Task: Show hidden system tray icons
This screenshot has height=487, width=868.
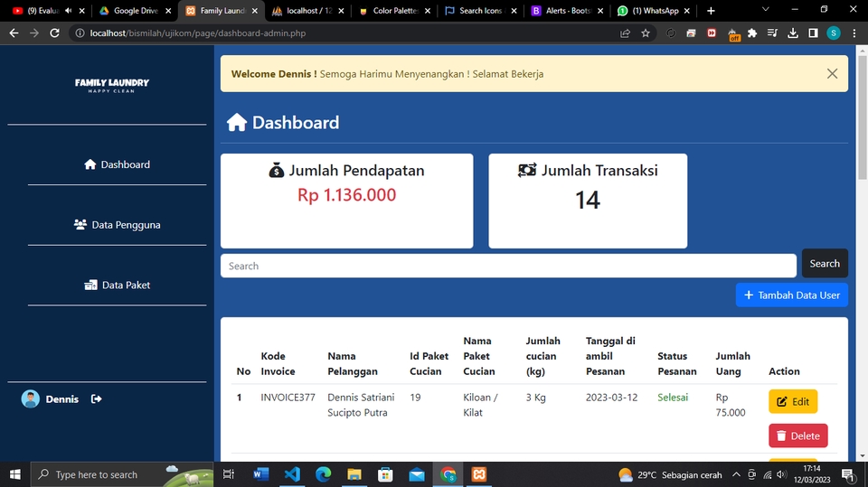Action: coord(736,474)
